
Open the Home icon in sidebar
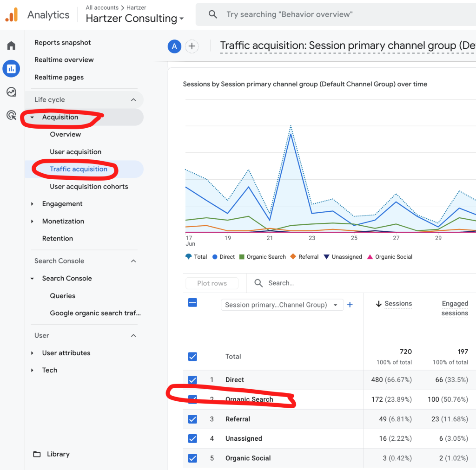click(11, 45)
